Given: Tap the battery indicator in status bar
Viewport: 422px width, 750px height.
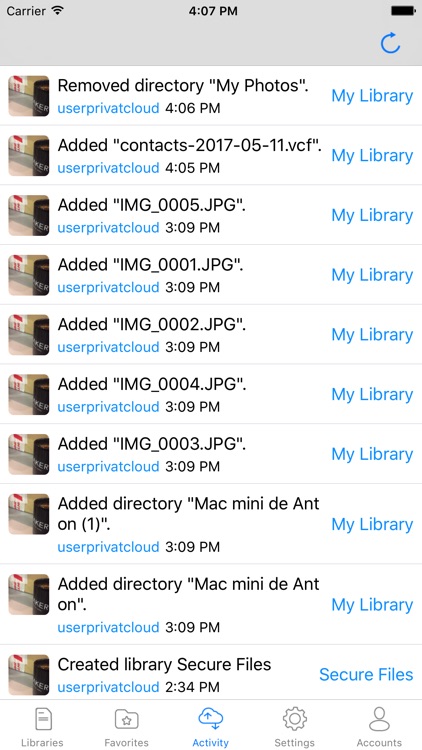Looking at the screenshot, I should 403,11.
